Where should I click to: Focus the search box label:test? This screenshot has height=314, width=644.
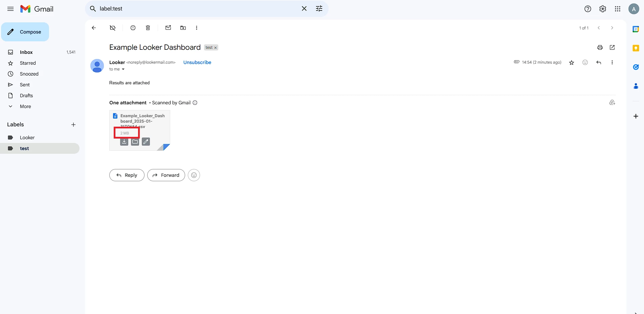click(x=198, y=9)
